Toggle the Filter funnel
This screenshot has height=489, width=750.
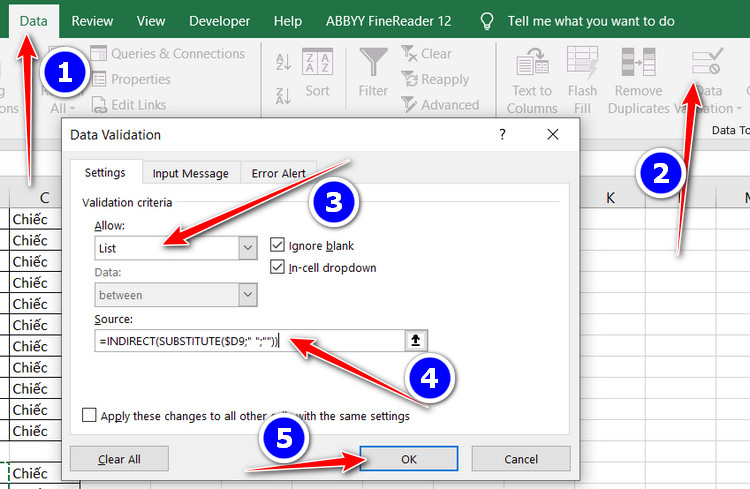(373, 73)
